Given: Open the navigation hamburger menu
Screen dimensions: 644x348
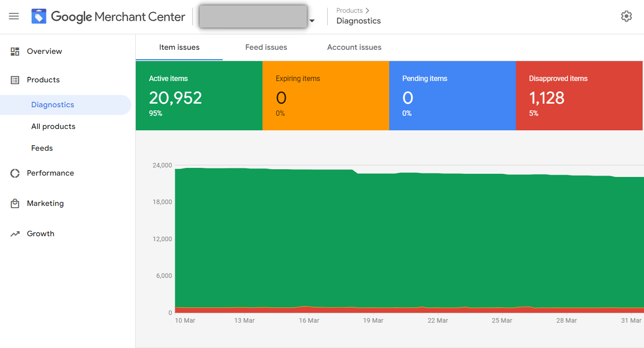Looking at the screenshot, I should tap(14, 16).
